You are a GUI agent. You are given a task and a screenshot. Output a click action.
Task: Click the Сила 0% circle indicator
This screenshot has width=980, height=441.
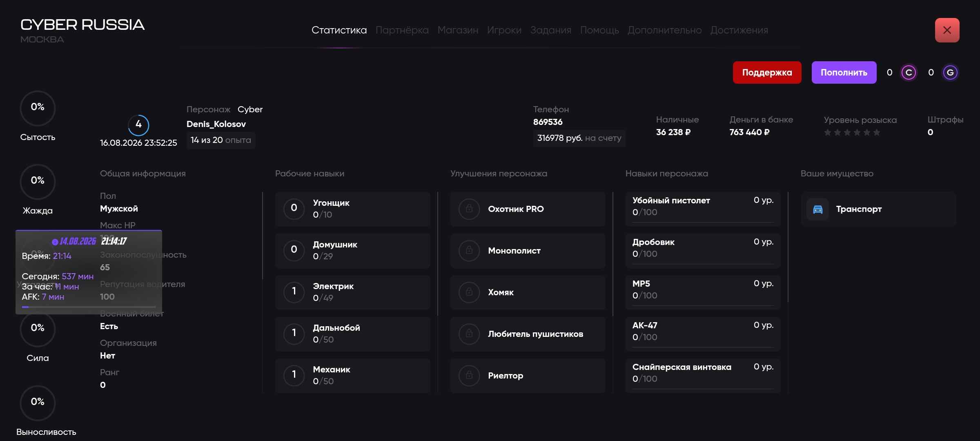38,329
